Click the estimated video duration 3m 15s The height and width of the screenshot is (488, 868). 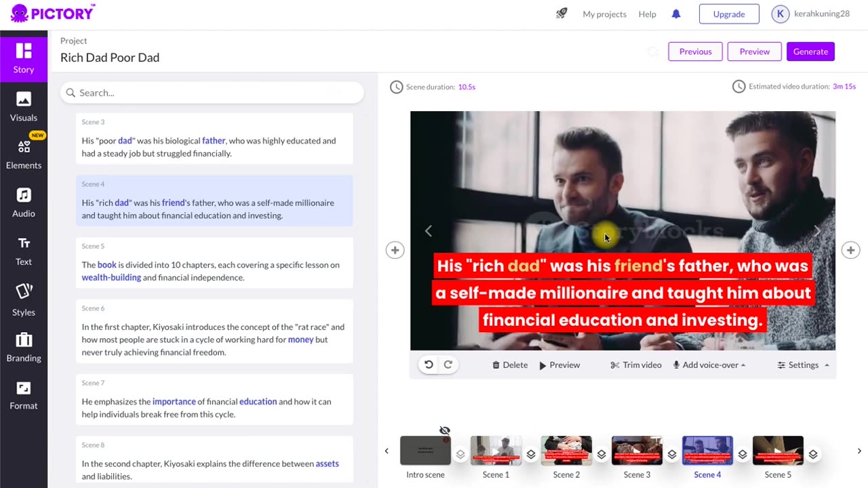(844, 87)
